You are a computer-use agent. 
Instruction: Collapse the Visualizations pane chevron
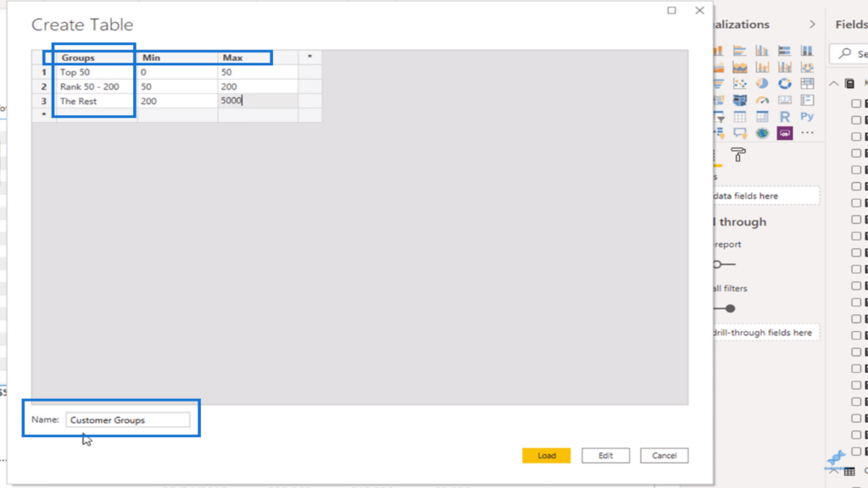(x=812, y=25)
